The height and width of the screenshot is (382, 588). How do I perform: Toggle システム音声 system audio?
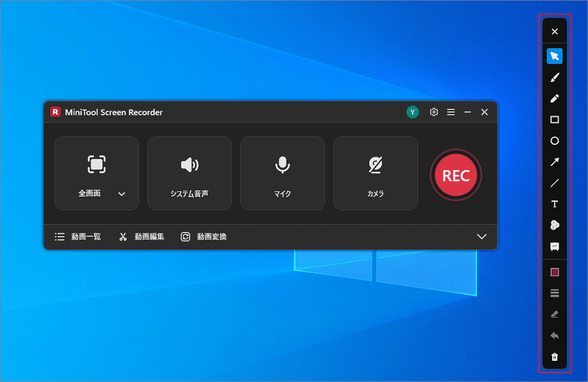coord(189,174)
